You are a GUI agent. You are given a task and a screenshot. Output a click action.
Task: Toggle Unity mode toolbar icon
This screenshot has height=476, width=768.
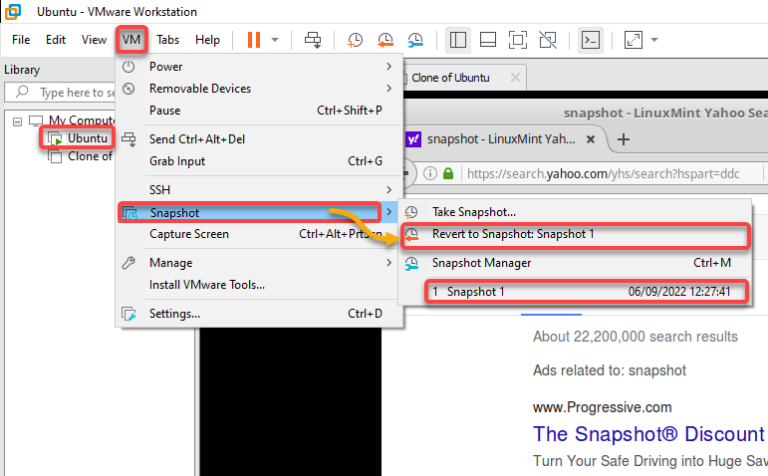click(x=547, y=40)
